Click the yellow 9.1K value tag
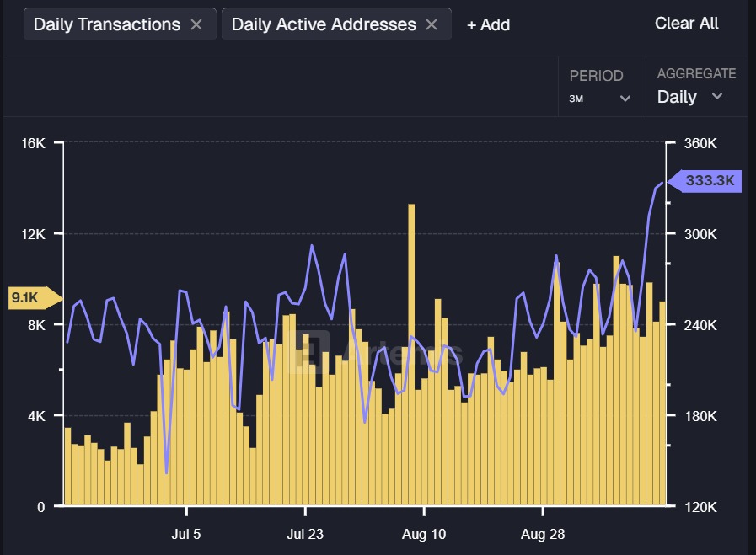The height and width of the screenshot is (555, 756). tap(30, 298)
